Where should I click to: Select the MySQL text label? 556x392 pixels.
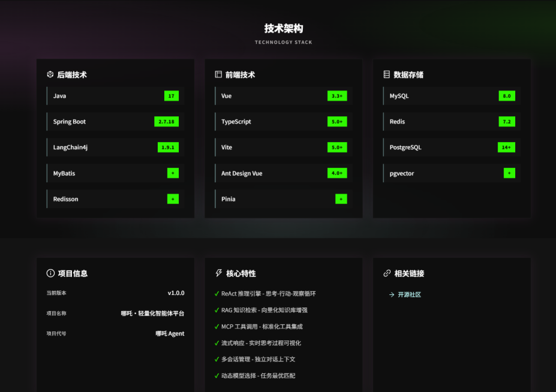399,96
